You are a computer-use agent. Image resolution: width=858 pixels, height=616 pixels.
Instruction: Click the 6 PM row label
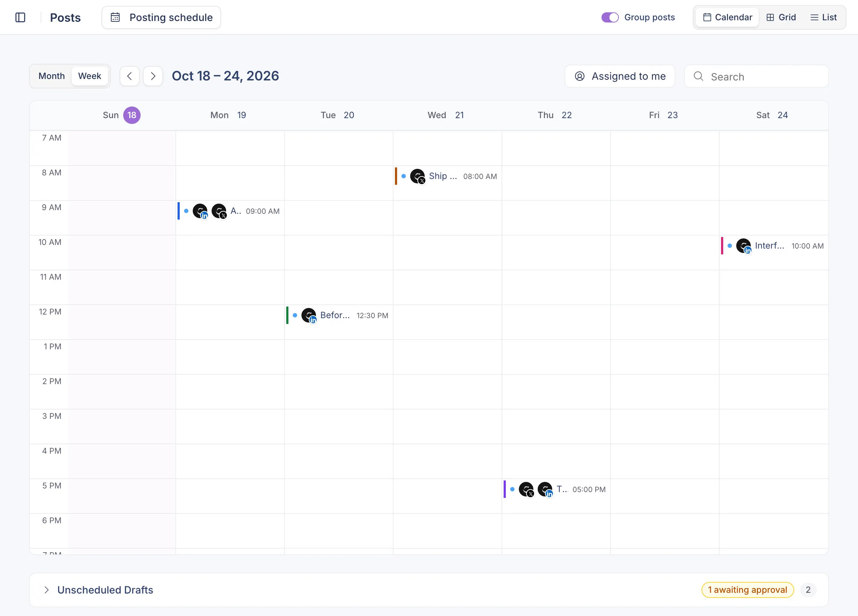51,521
